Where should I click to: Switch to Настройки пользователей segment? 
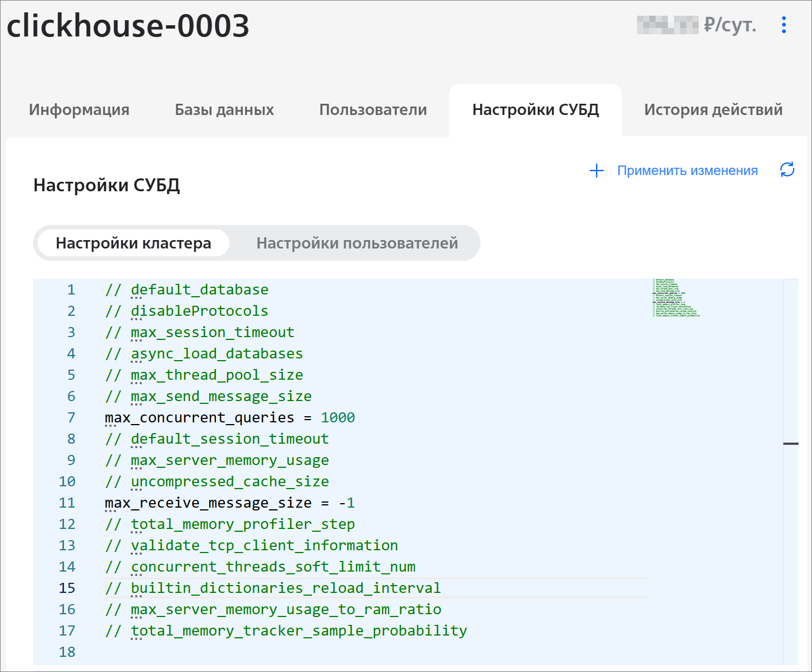tap(357, 243)
